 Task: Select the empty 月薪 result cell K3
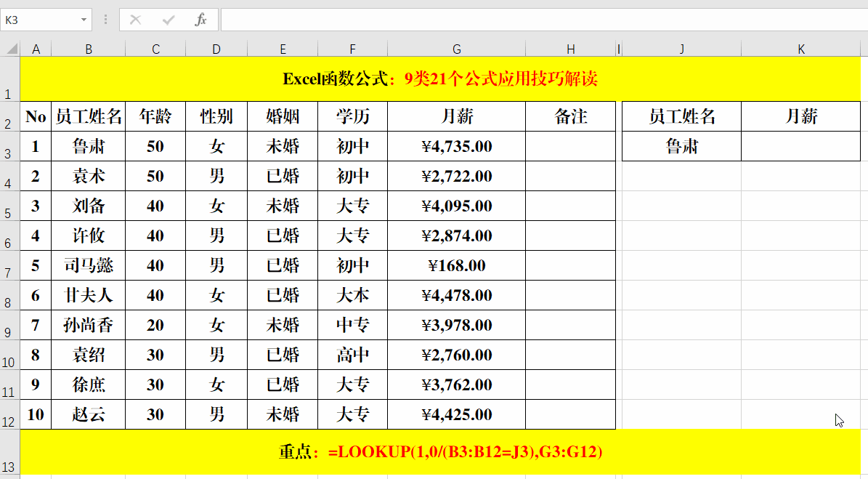click(800, 146)
